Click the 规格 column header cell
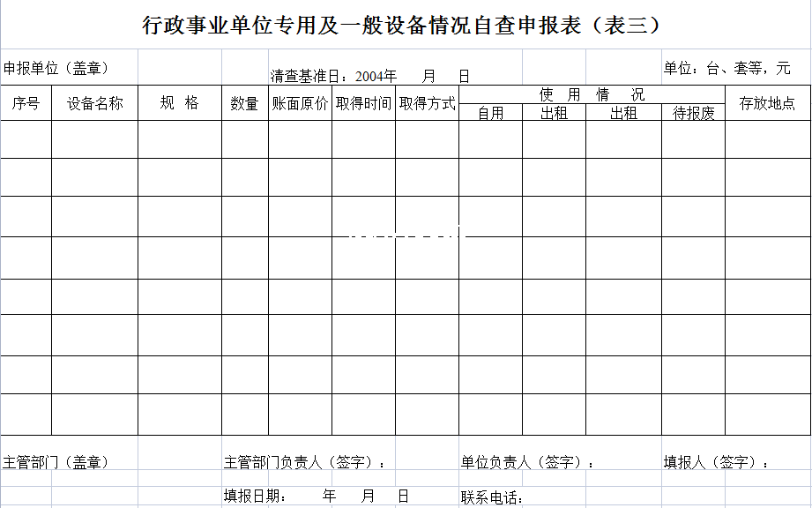This screenshot has height=508, width=812. point(179,103)
